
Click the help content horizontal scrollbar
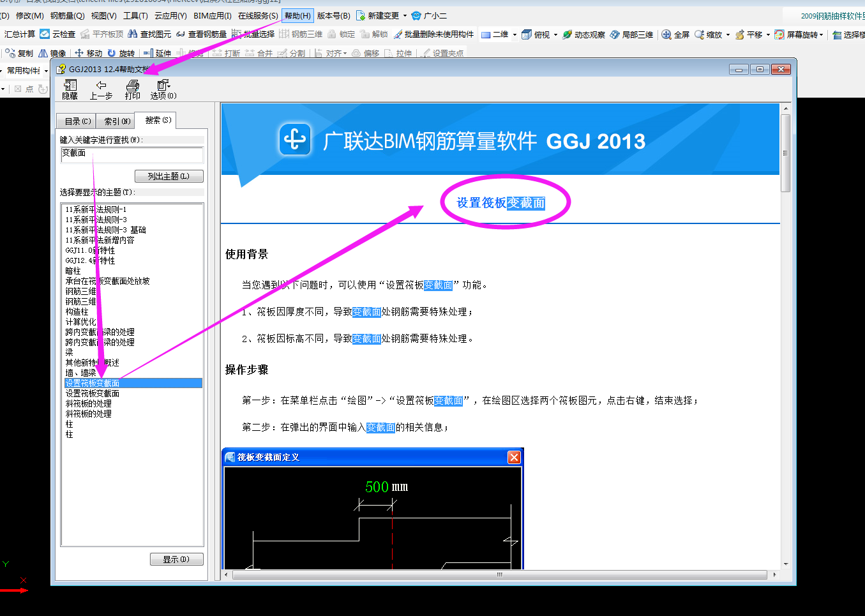point(500,575)
